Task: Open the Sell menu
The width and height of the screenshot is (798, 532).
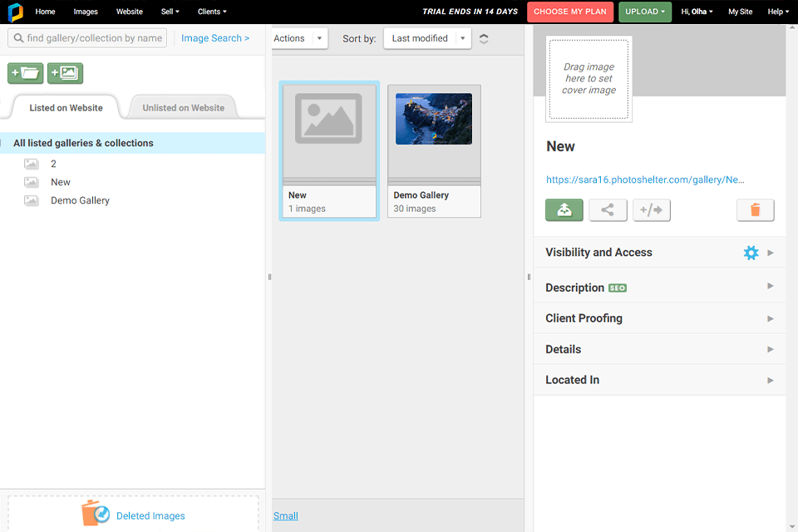Action: click(170, 12)
